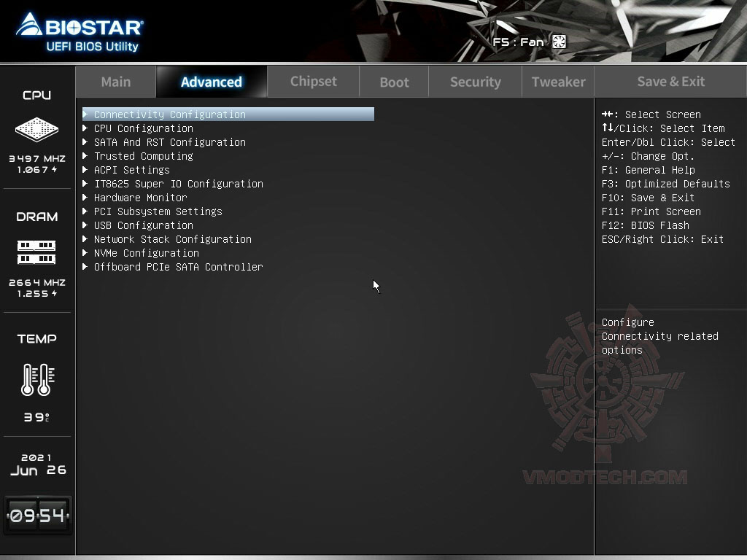Click arrow beside CPU Configuration
Screen dimensions: 747x560
coord(85,128)
